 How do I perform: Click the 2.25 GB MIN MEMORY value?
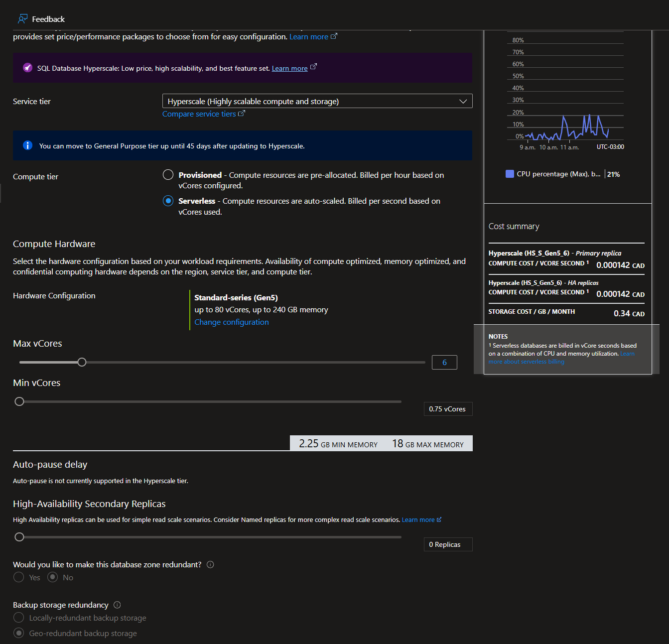(338, 443)
